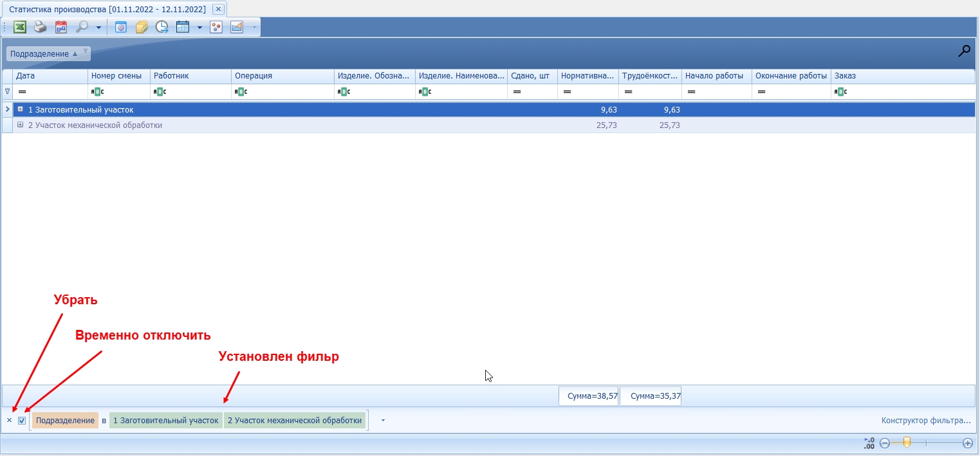Screen dimensions: 980x456
Task: Click the 1 Заготовительный участок filter value
Action: pos(166,421)
